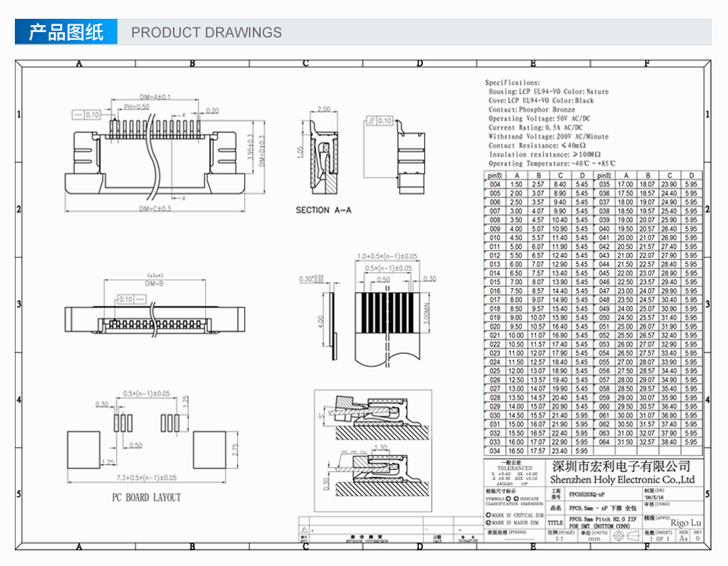The width and height of the screenshot is (728, 566).
Task: Click the DIM=C±0.3 dimension label
Action: [155, 208]
